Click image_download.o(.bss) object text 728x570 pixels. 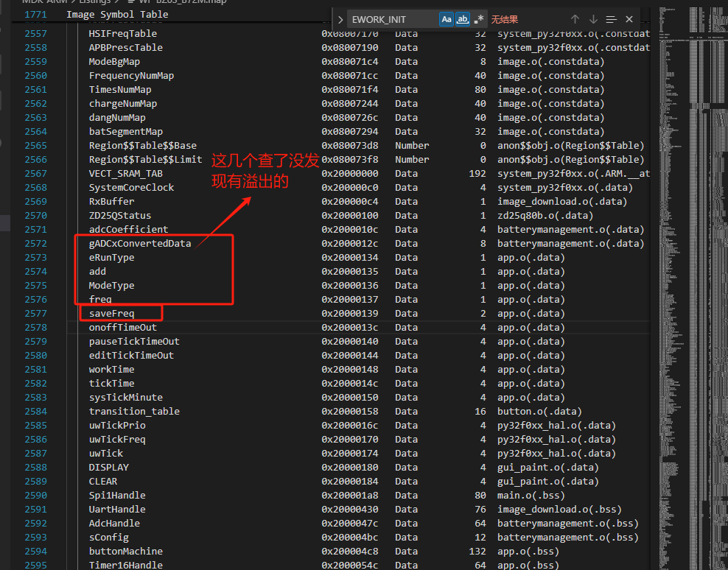click(x=559, y=509)
